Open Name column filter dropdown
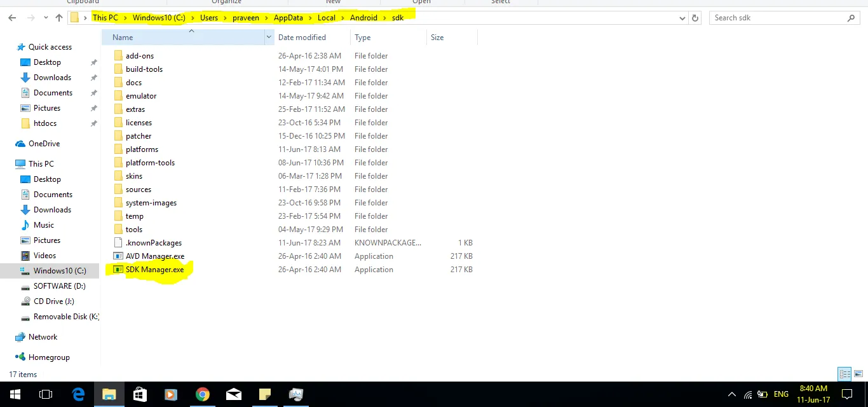The width and height of the screenshot is (868, 407). [x=269, y=38]
